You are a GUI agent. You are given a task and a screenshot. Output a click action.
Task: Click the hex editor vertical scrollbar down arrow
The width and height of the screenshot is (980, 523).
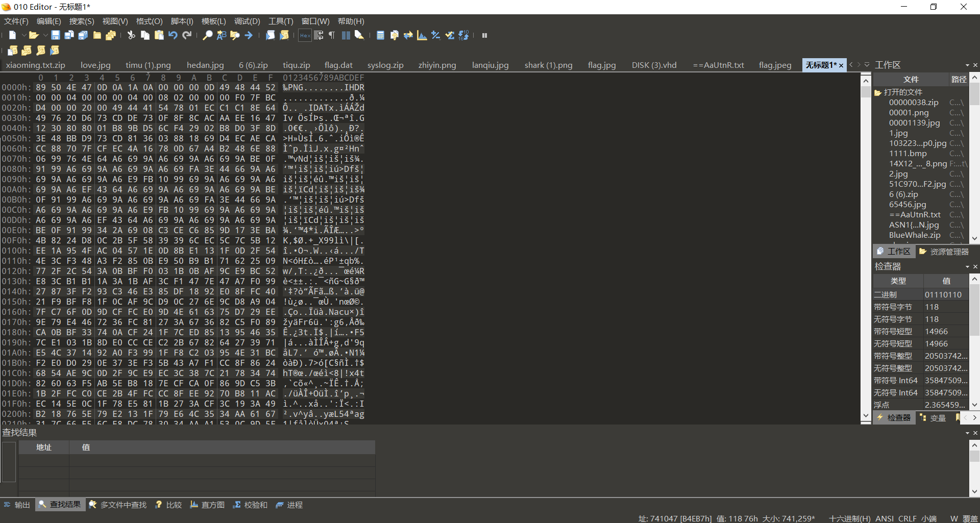tap(866, 416)
